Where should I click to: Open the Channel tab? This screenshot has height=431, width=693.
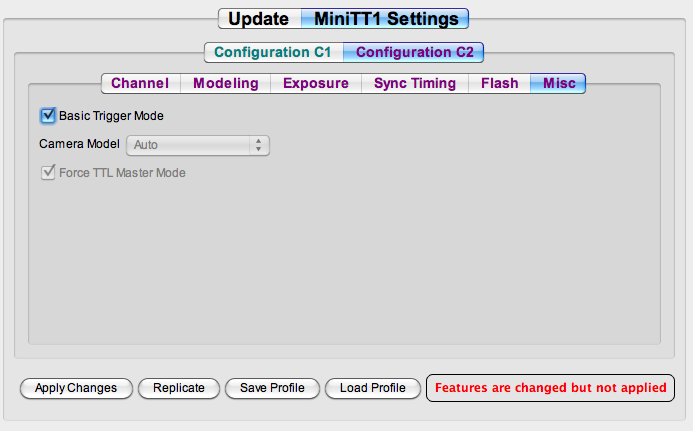coord(141,83)
